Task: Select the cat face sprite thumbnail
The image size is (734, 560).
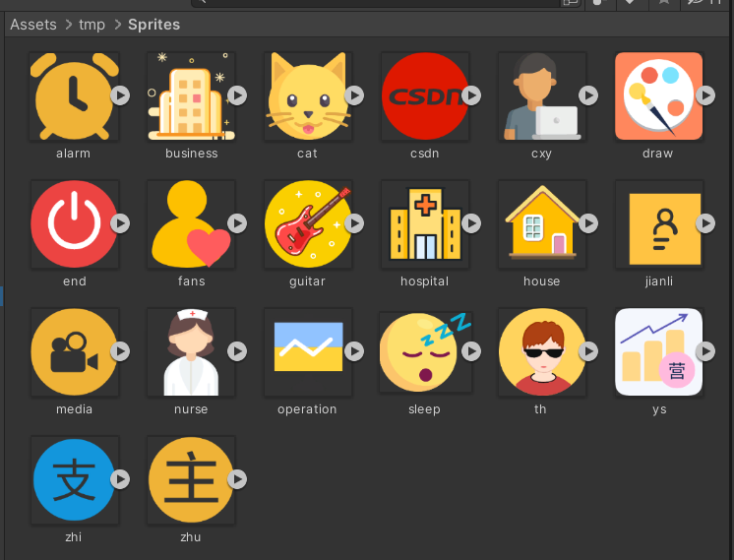Action: coord(308,96)
